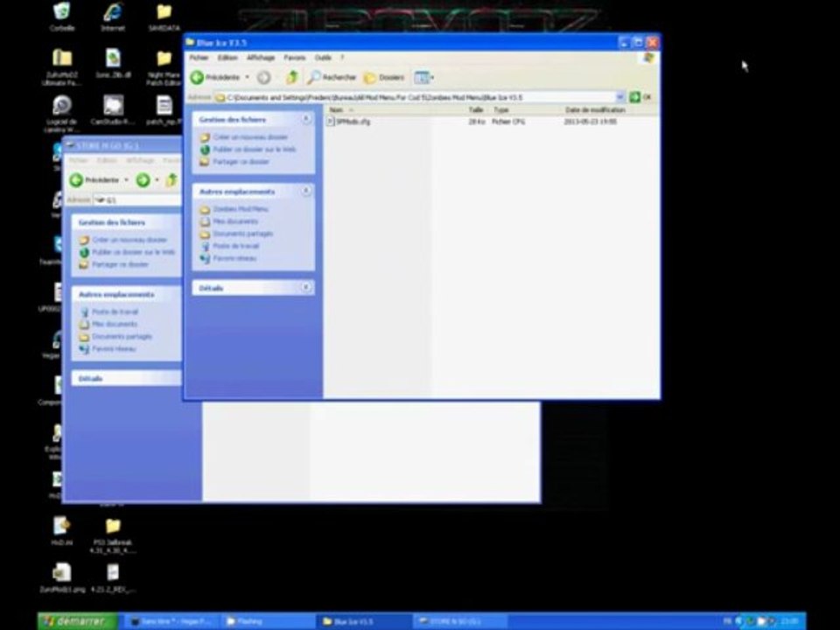Toggle the Dossiers folders pane button
Screen dimensions: 840x630
[x=384, y=78]
